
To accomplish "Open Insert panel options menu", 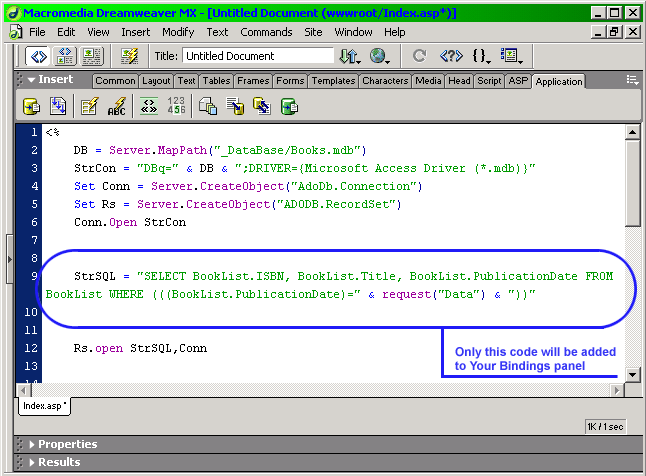I will pyautogui.click(x=632, y=80).
